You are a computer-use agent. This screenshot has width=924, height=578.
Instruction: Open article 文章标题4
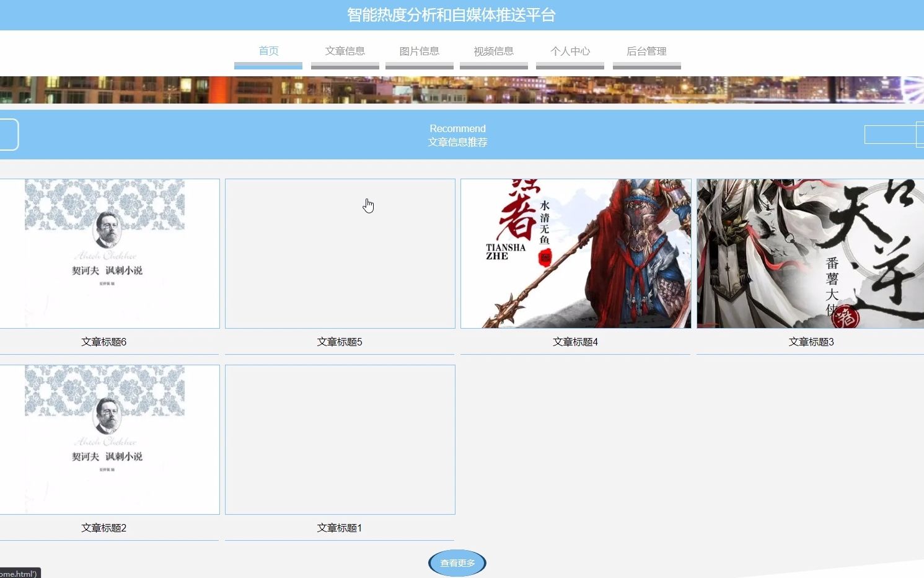point(575,342)
